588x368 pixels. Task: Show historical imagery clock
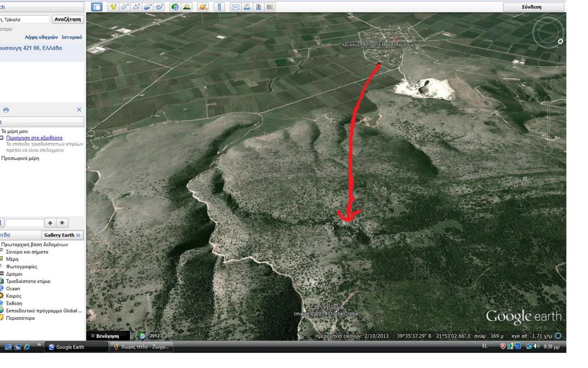pyautogui.click(x=175, y=7)
